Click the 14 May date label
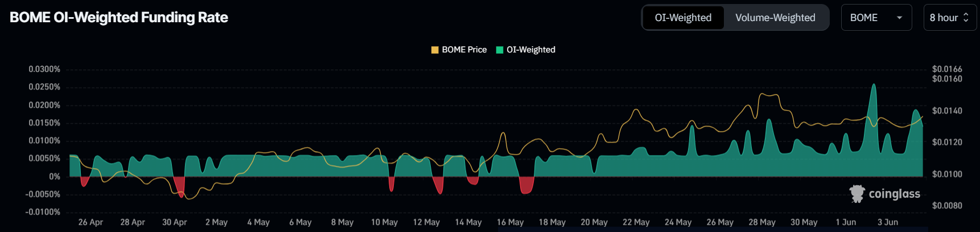The image size is (980, 232). pyautogui.click(x=468, y=222)
